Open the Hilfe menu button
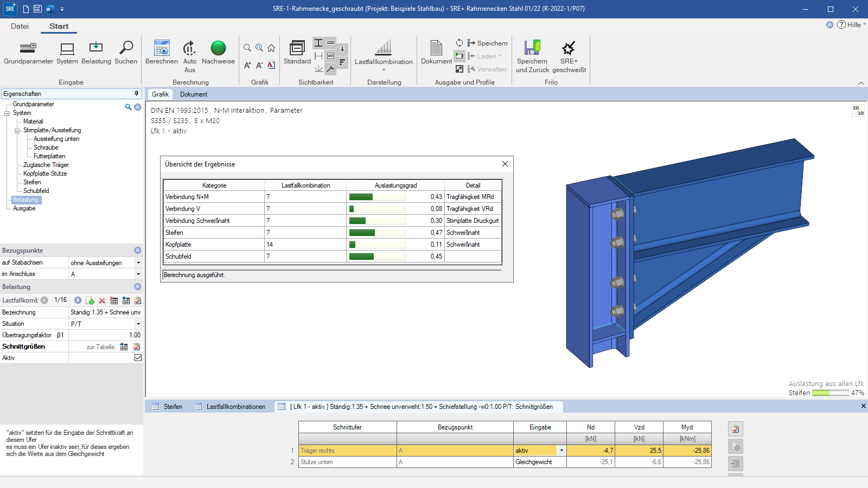Screen dimensions: 868x488 (851, 24)
